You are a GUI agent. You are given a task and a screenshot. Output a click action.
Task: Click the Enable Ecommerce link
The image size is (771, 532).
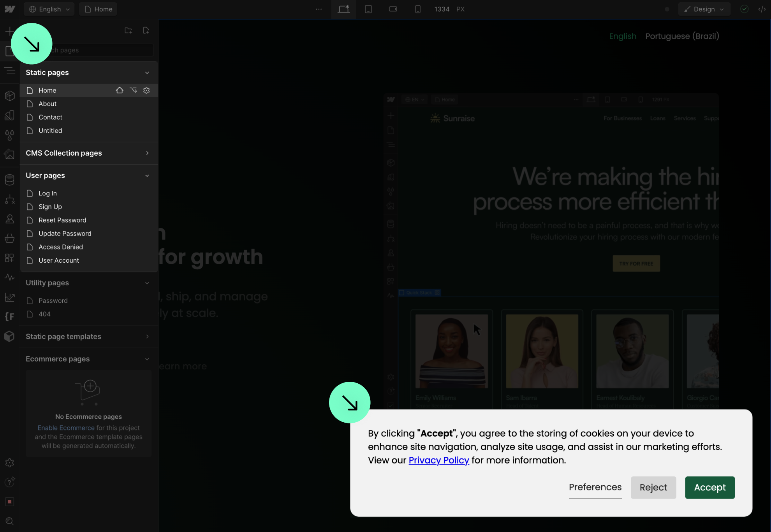click(66, 428)
